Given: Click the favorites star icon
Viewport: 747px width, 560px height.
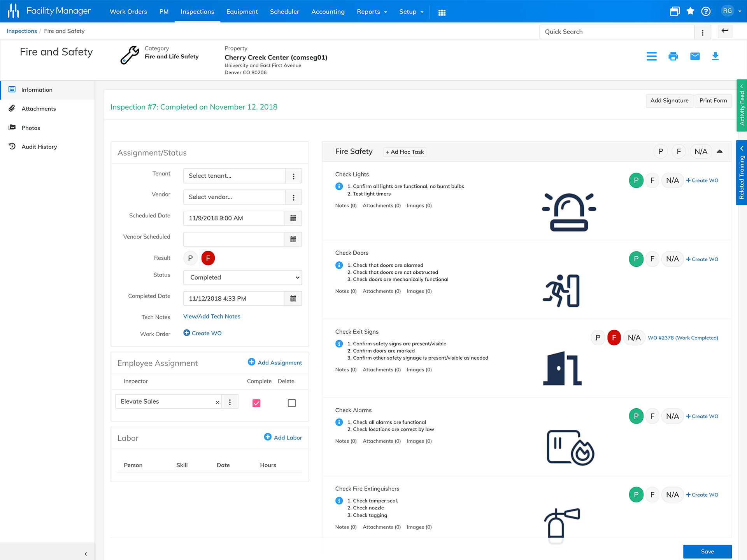Looking at the screenshot, I should [x=690, y=11].
